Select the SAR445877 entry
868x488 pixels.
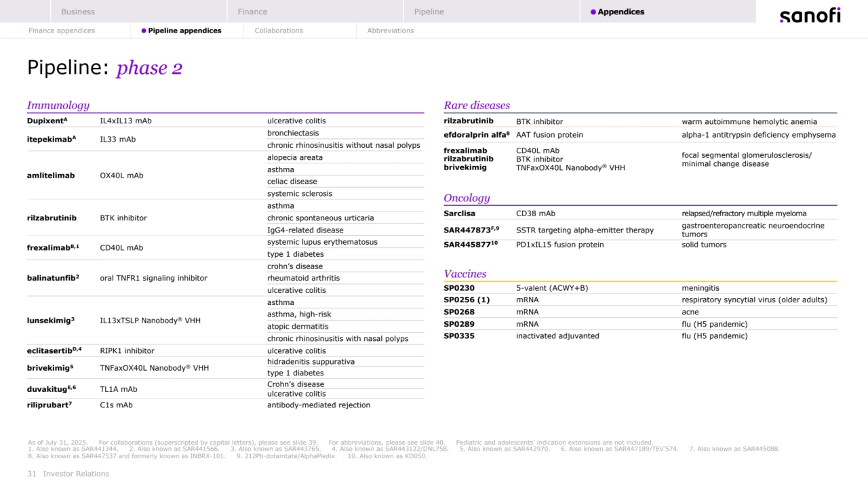[470, 244]
